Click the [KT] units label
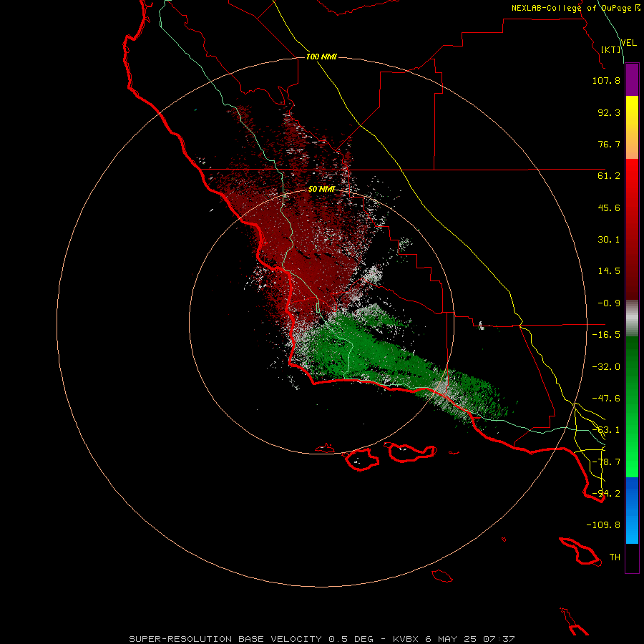Image resolution: width=644 pixels, height=644 pixels. (611, 49)
